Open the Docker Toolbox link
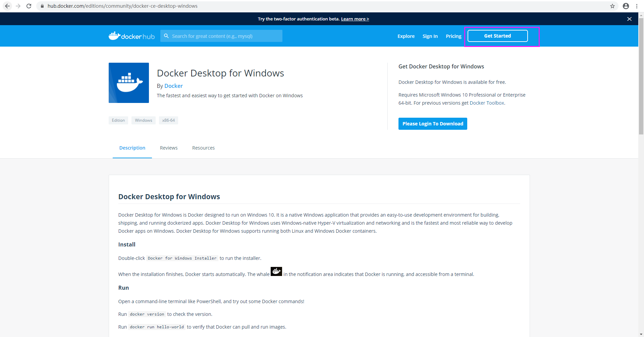Viewport: 644px width, 337px height. coord(487,103)
